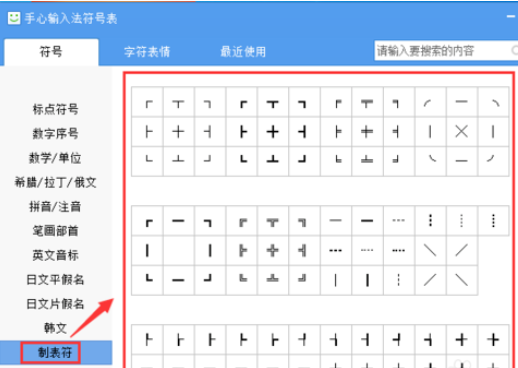This screenshot has width=518, height=368.
Task: Choose the thin bottom-left corner symbol └
Action: [148, 161]
